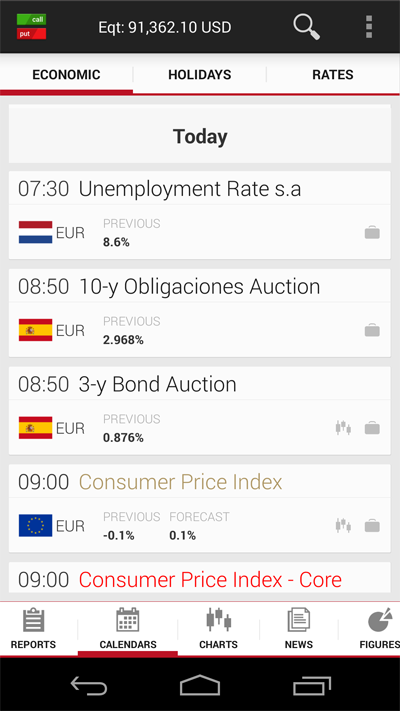Open the Unemployment Rate s.a event title
Image resolution: width=400 pixels, height=711 pixels.
[190, 189]
